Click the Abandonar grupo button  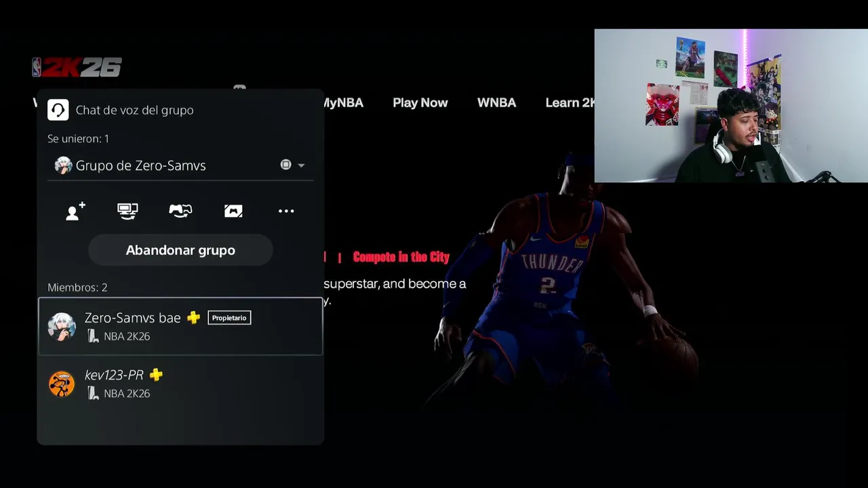[180, 250]
